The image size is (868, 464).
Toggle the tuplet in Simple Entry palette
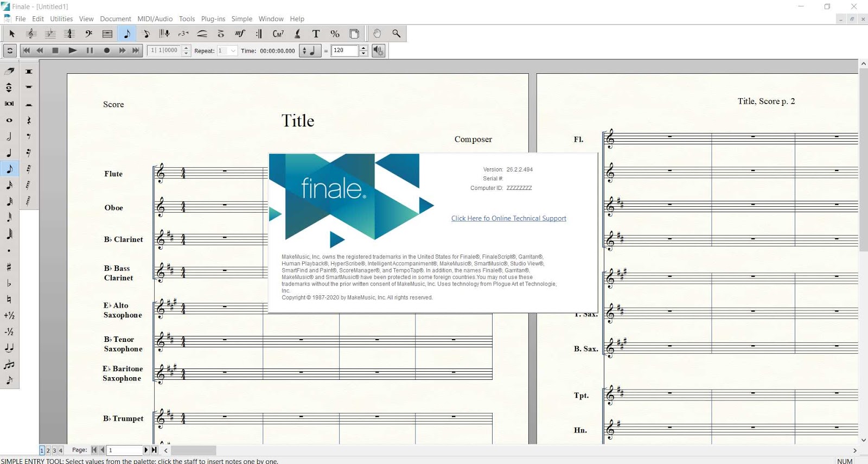pos(9,364)
